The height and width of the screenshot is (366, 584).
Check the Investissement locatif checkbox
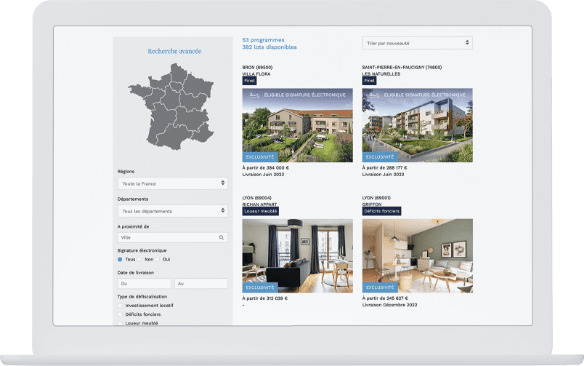coord(120,306)
